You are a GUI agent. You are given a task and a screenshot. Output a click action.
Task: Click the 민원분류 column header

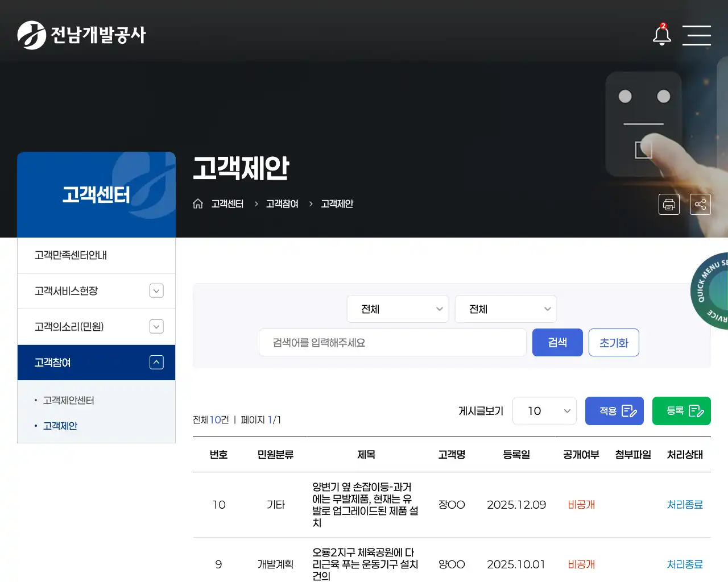tap(276, 454)
